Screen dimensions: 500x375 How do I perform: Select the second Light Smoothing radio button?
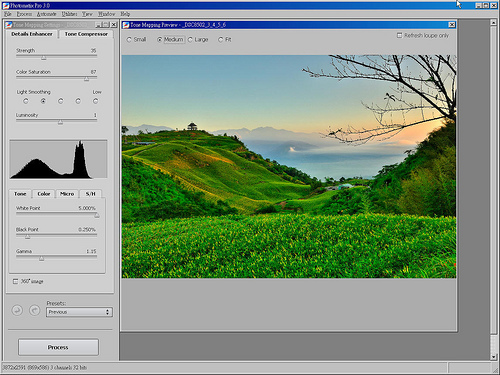tap(43, 101)
